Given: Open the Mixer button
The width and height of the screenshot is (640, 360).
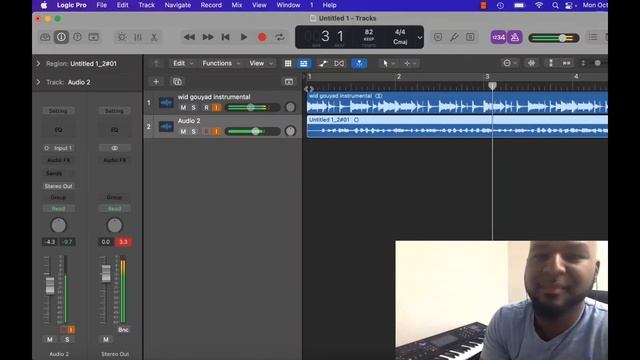Looking at the screenshot, I should [x=138, y=37].
